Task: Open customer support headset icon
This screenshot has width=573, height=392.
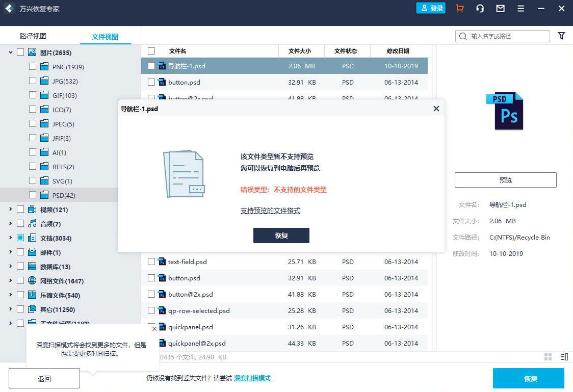Action: point(480,9)
